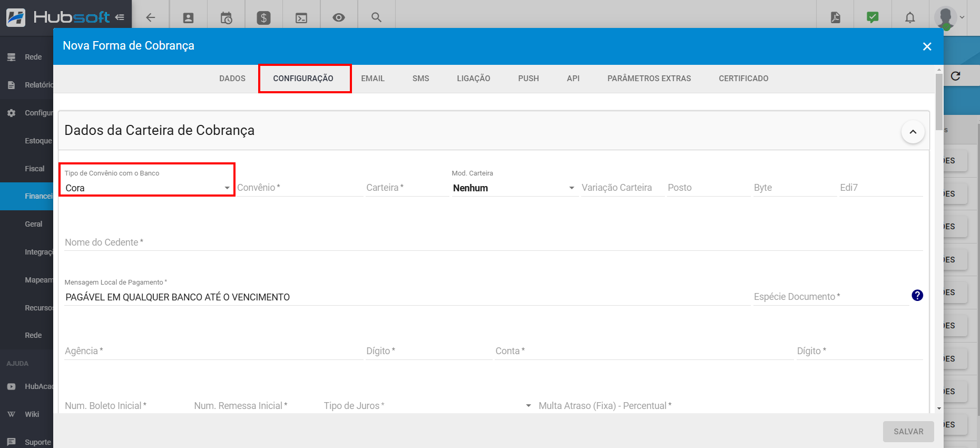This screenshot has height=448, width=980.
Task: Open Mod. Carteira dropdown
Action: coord(514,188)
